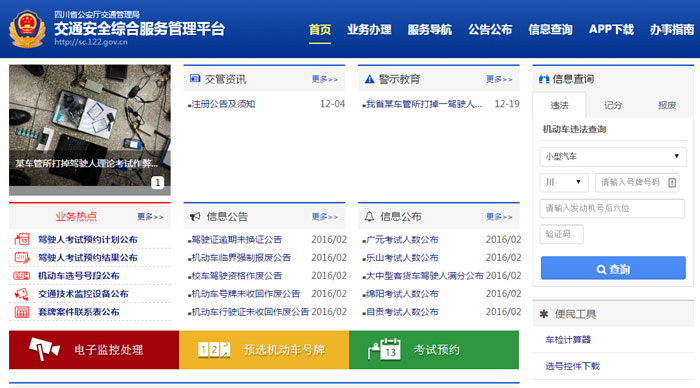The image size is (700, 388).
Task: Click the icon inside the plate number field
Action: [x=672, y=182]
